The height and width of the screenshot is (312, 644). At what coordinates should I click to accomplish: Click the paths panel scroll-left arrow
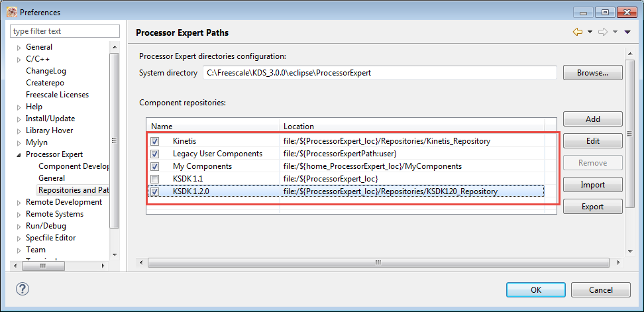pos(141,262)
